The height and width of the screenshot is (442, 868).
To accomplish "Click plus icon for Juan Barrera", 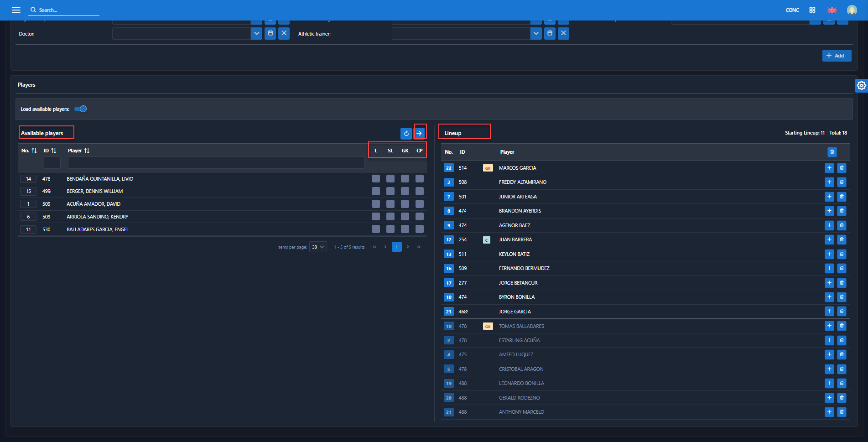I will 829,239.
